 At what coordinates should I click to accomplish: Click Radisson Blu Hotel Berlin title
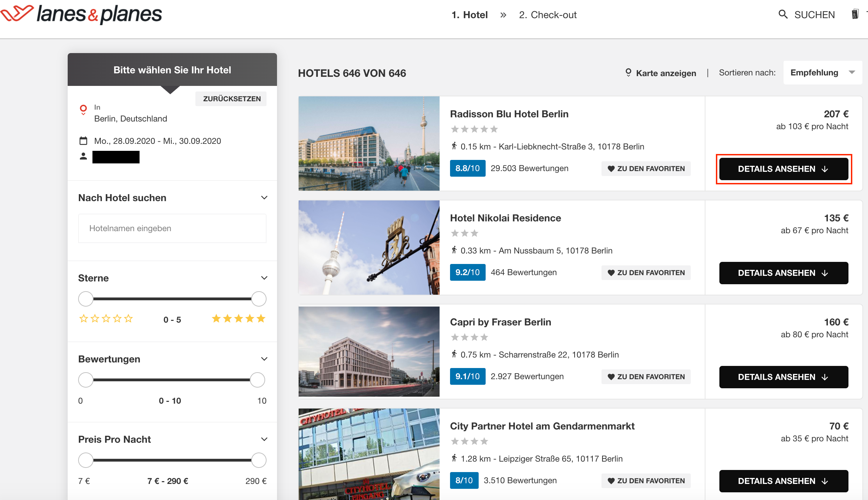pyautogui.click(x=509, y=114)
